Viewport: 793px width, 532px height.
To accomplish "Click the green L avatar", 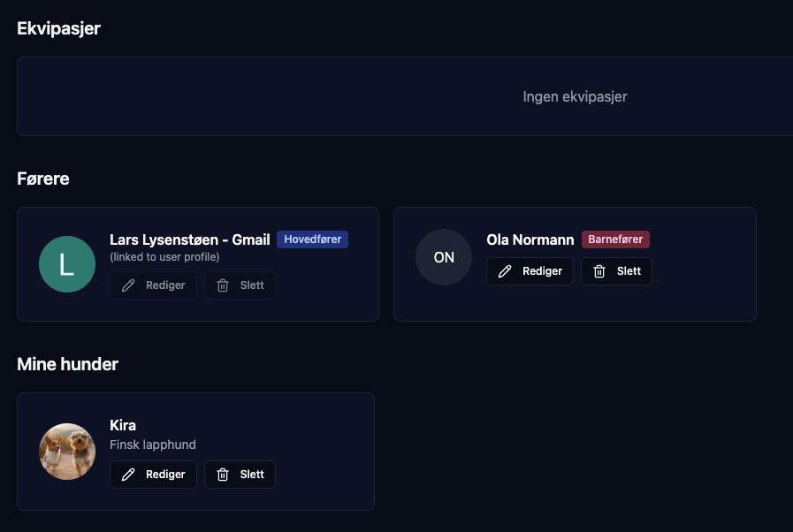I will 67,264.
